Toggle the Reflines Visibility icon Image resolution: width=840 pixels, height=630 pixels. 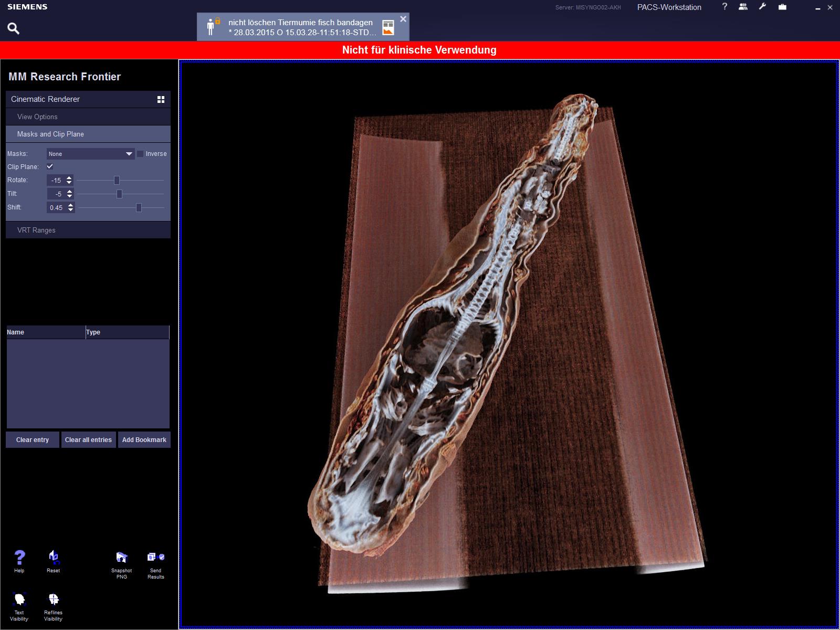pos(54,600)
